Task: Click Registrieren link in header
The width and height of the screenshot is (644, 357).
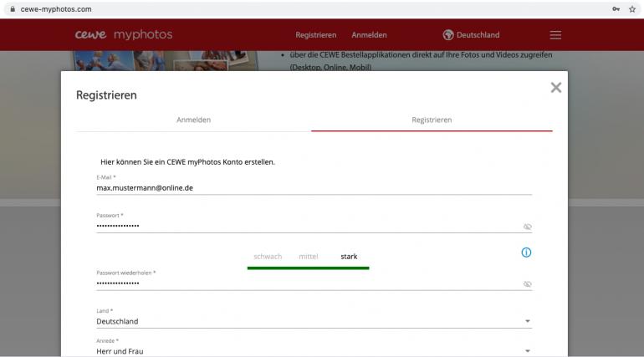Action: point(316,35)
